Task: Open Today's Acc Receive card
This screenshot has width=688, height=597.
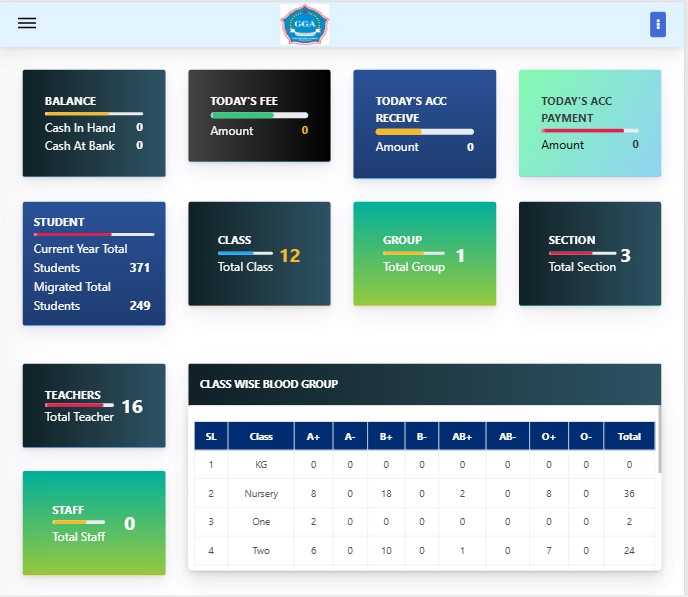Action: point(424,124)
